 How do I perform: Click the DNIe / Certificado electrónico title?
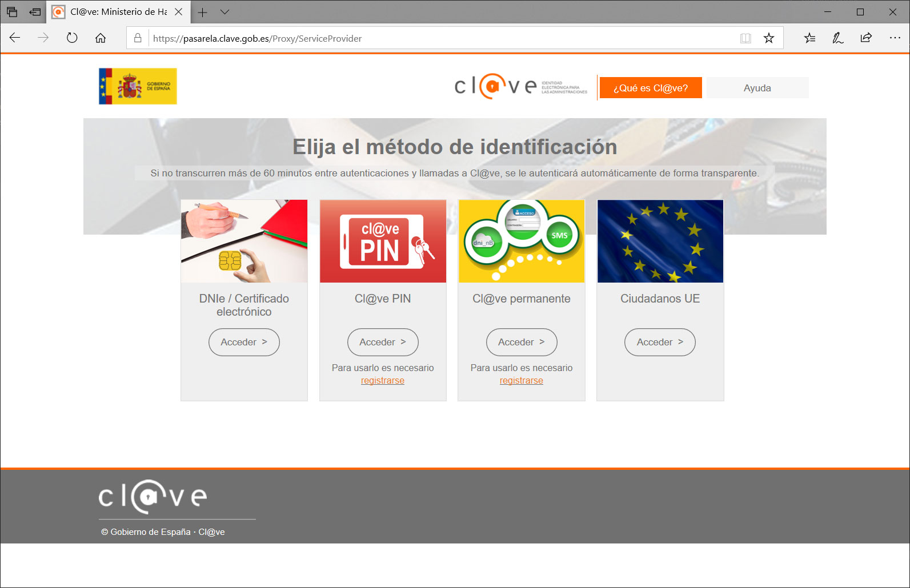(x=244, y=305)
